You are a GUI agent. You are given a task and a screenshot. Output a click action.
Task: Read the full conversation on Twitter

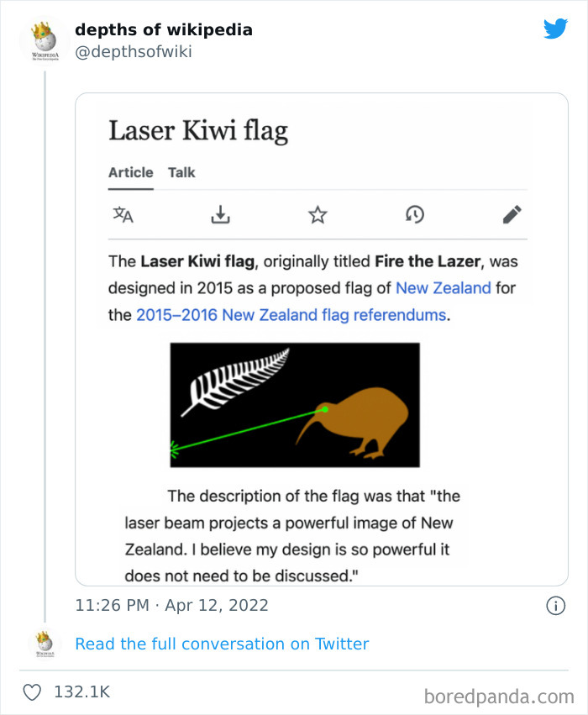pyautogui.click(x=222, y=644)
